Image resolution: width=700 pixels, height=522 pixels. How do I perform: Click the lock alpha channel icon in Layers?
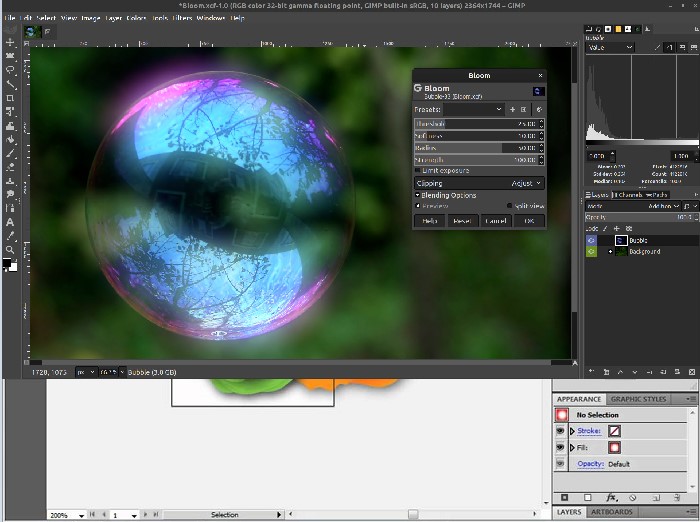[629, 228]
